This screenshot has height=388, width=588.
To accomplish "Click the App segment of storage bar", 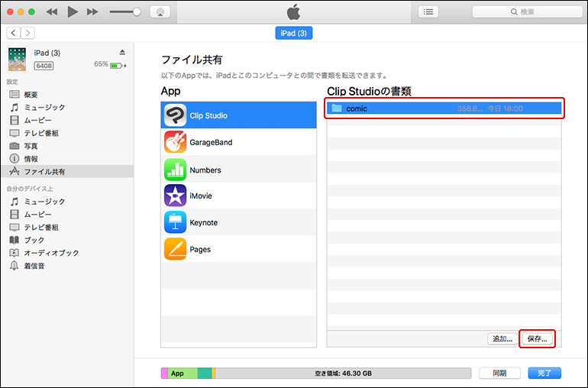I will pos(183,373).
